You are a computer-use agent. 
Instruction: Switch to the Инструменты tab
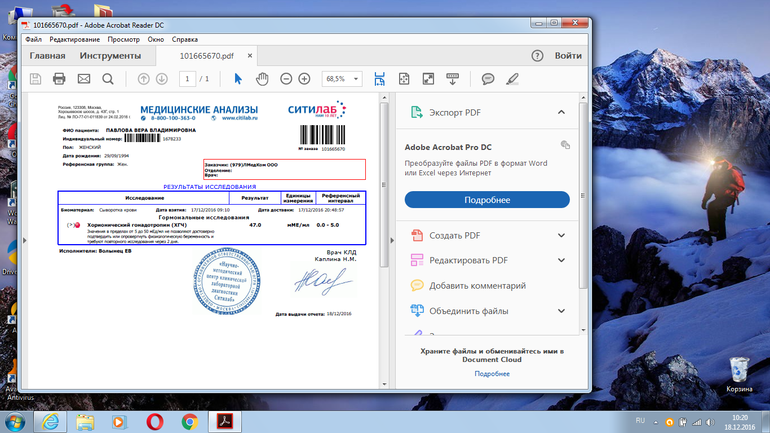point(110,56)
